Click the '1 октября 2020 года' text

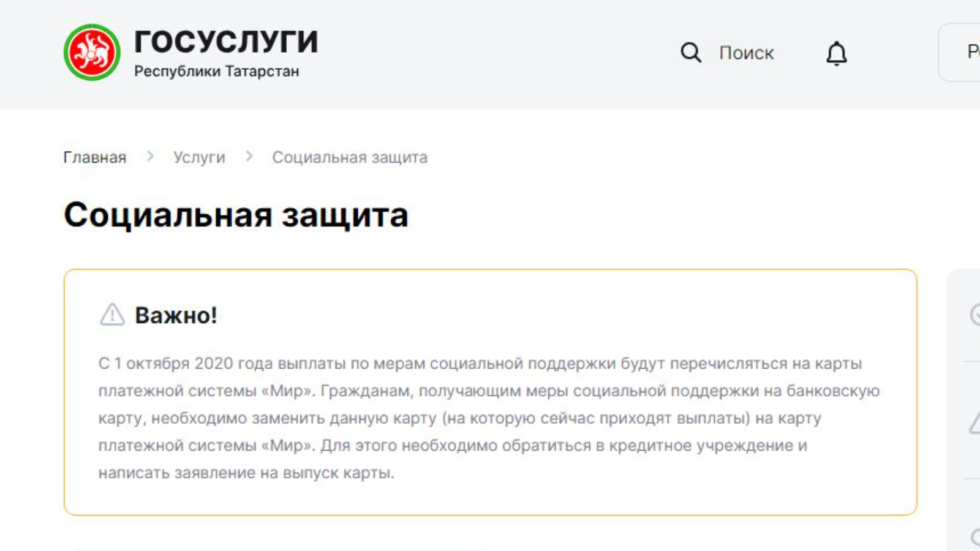click(x=183, y=363)
